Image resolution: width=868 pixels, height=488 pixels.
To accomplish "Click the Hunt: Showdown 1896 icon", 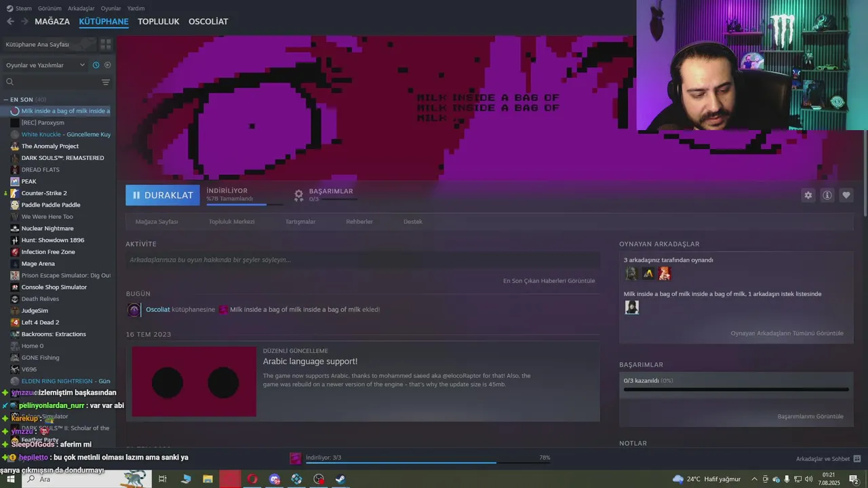I will coord(15,240).
